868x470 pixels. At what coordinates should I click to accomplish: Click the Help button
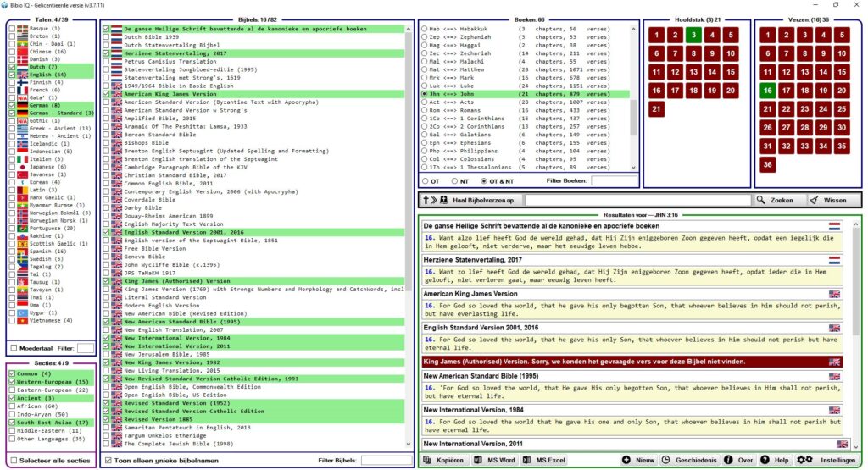pyautogui.click(x=775, y=460)
